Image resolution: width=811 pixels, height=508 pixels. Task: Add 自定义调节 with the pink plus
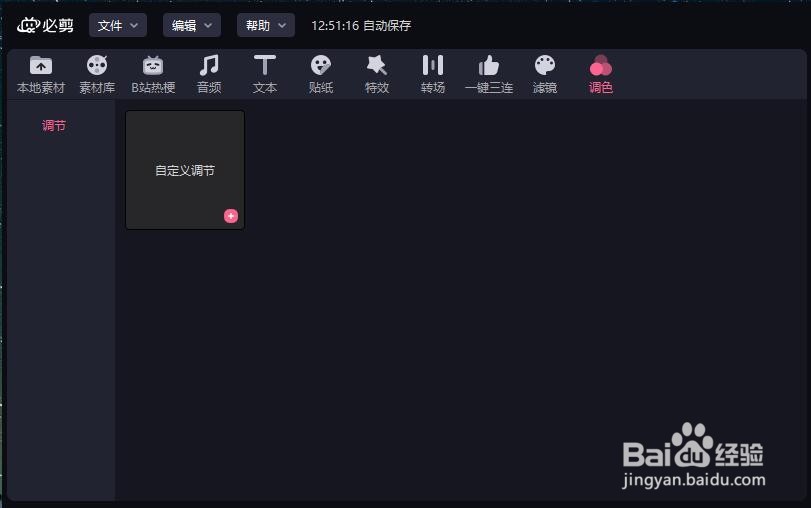tap(231, 216)
